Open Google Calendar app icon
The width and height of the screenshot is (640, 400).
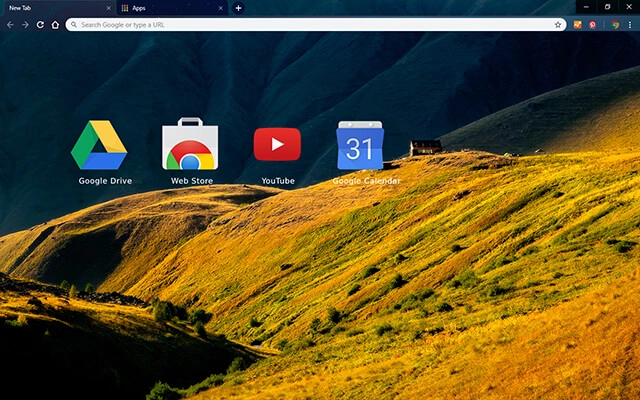pyautogui.click(x=360, y=145)
